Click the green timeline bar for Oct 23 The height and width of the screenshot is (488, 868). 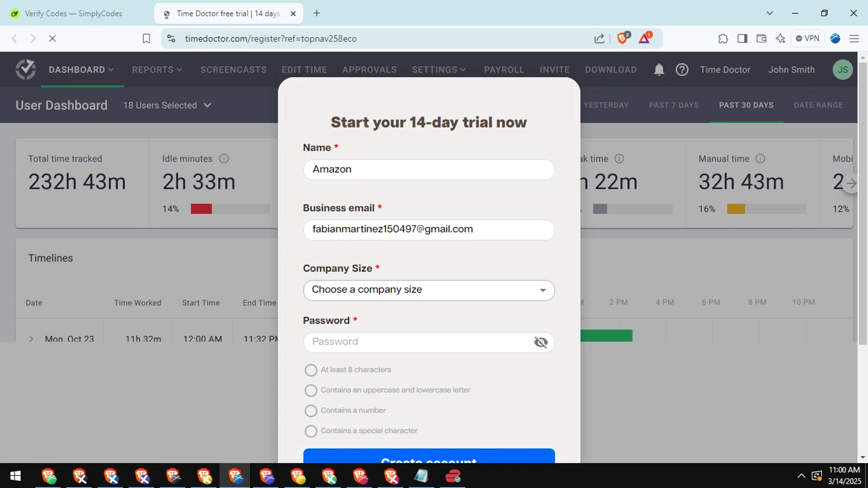(606, 336)
